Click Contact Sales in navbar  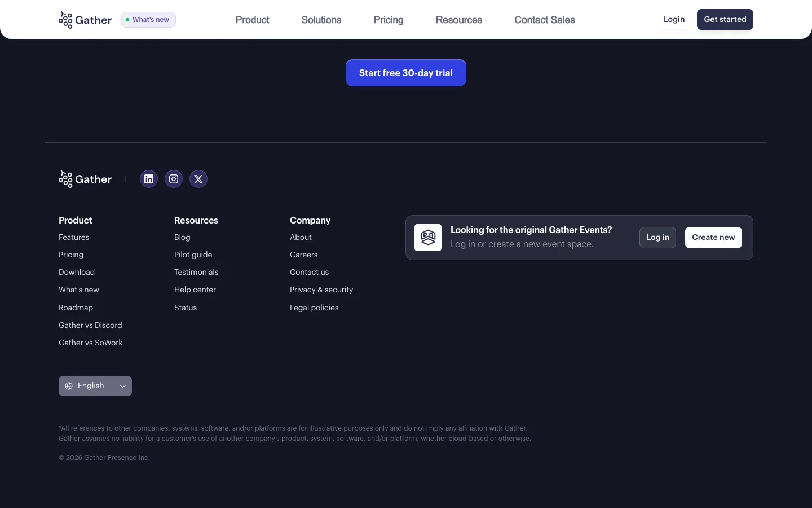click(545, 20)
